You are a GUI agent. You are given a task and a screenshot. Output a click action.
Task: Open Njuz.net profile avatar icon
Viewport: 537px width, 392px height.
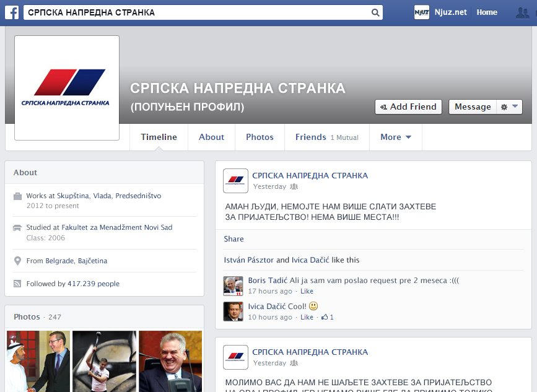coord(422,12)
